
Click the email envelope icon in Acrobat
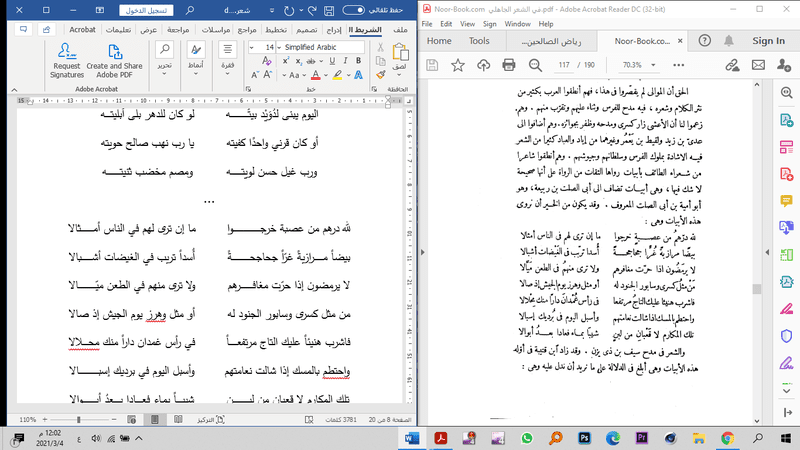[x=758, y=65]
